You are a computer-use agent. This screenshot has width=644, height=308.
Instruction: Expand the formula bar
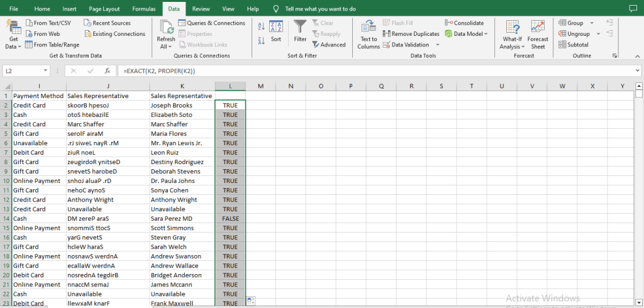coord(637,70)
